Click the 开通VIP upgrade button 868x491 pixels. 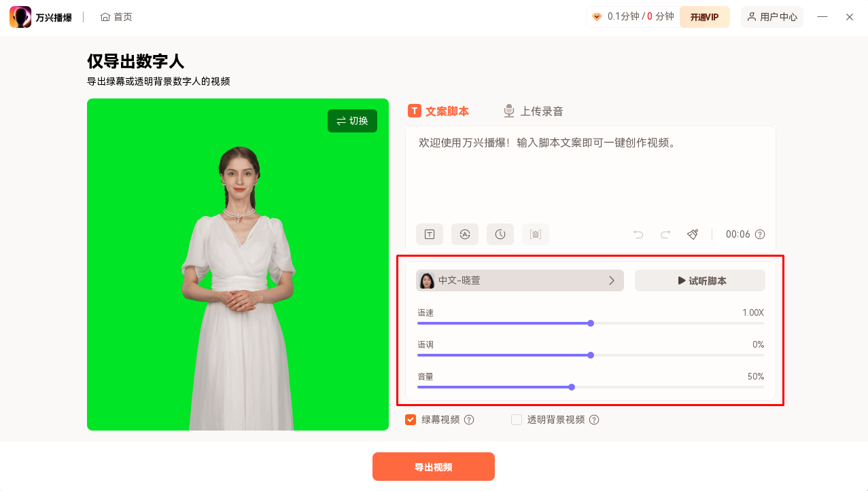704,16
